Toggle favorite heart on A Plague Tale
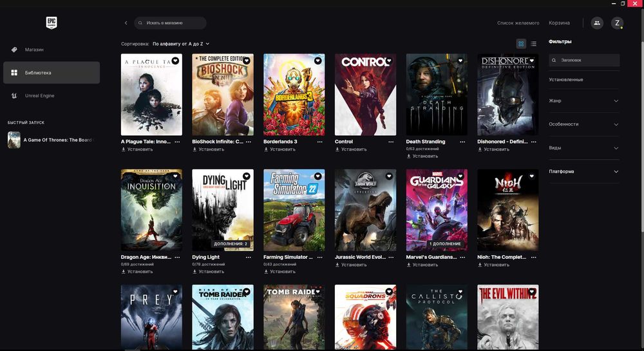644x351 pixels. pos(175,61)
